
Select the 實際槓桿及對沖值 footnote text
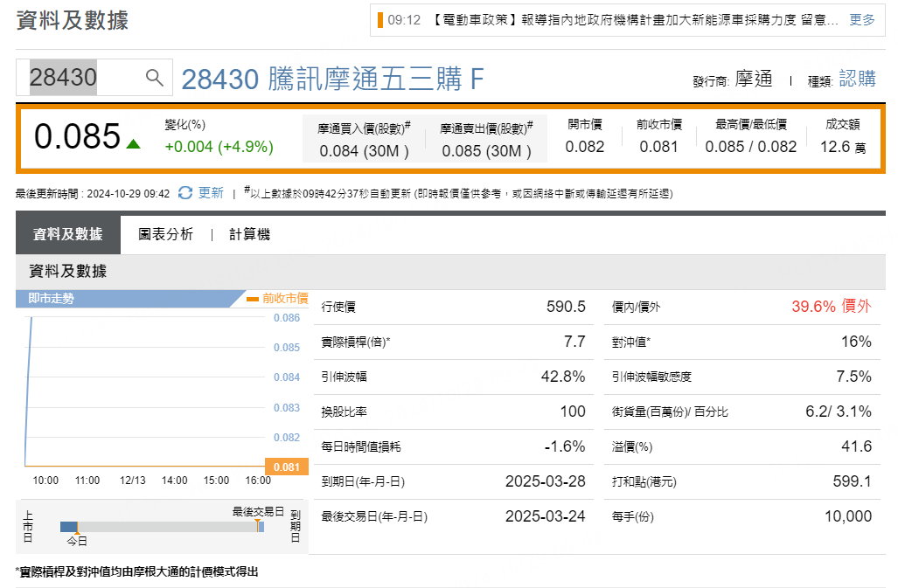click(x=137, y=571)
